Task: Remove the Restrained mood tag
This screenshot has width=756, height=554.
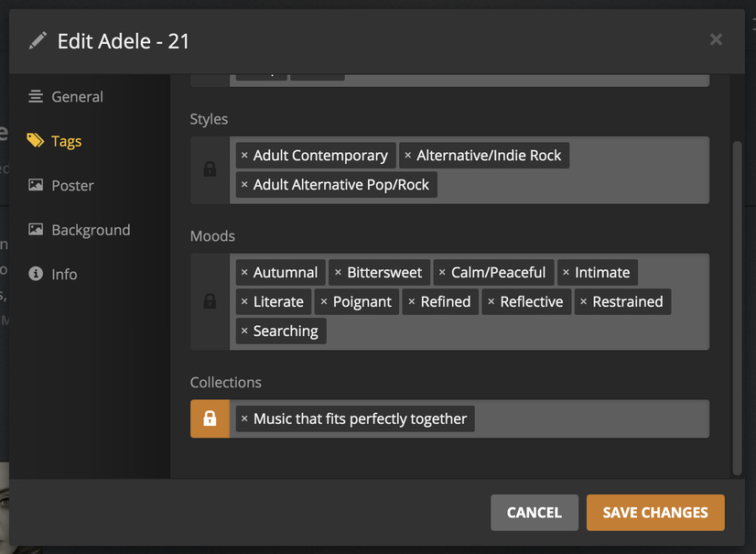Action: click(583, 302)
